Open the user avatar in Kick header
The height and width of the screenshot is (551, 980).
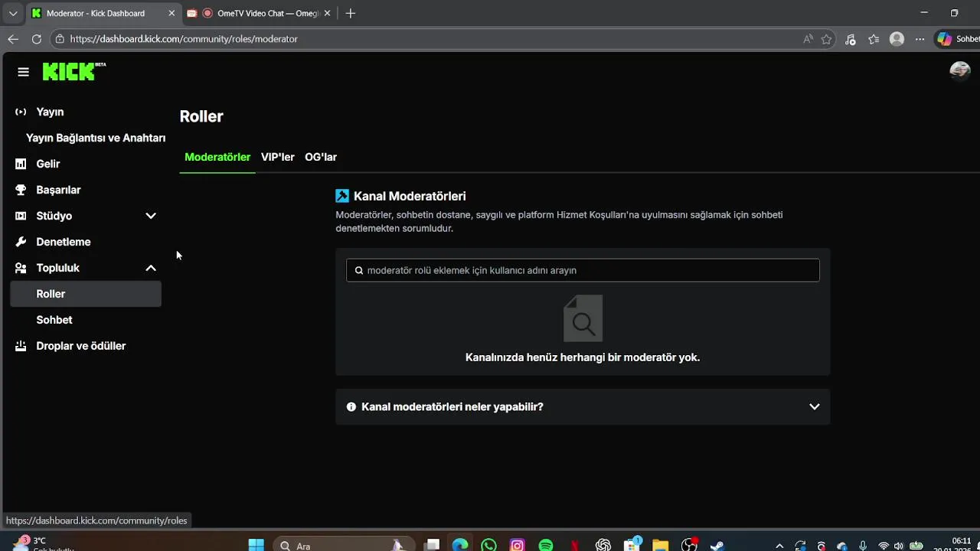tap(960, 71)
